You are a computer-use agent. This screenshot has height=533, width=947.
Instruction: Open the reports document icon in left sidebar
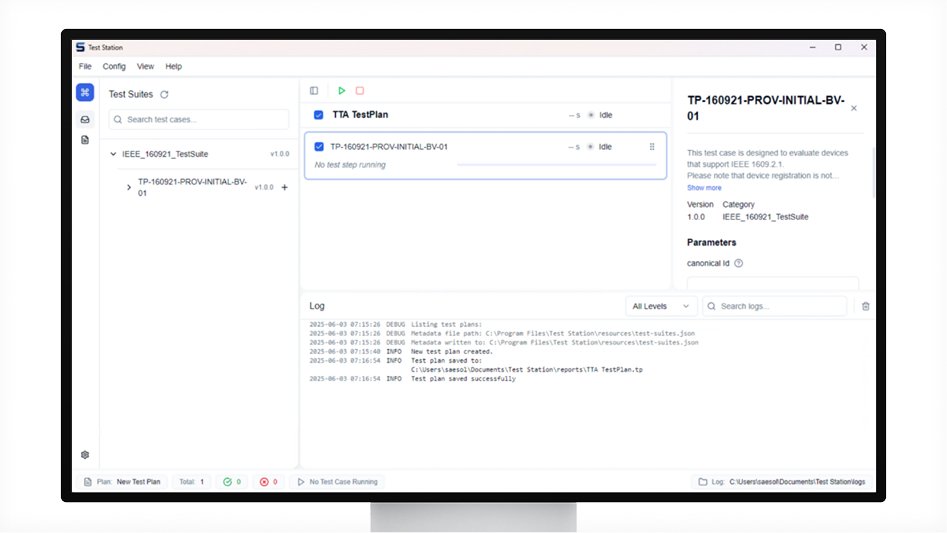(x=85, y=140)
